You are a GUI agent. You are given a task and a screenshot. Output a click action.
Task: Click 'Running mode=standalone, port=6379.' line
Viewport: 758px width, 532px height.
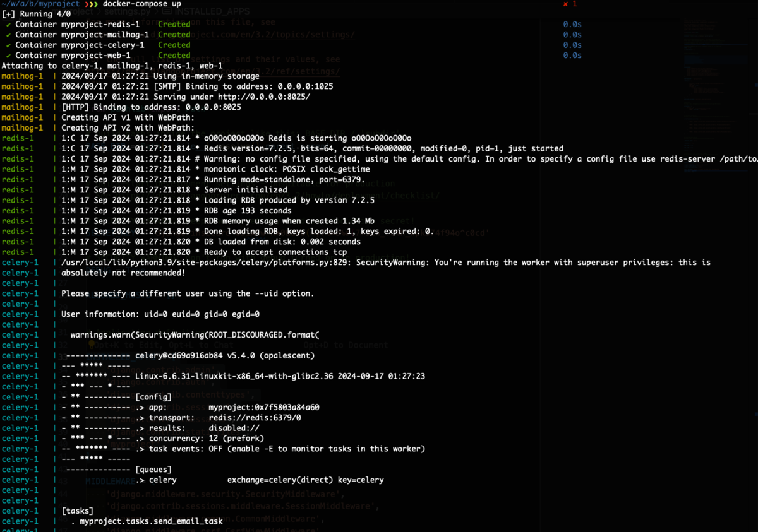click(x=213, y=180)
